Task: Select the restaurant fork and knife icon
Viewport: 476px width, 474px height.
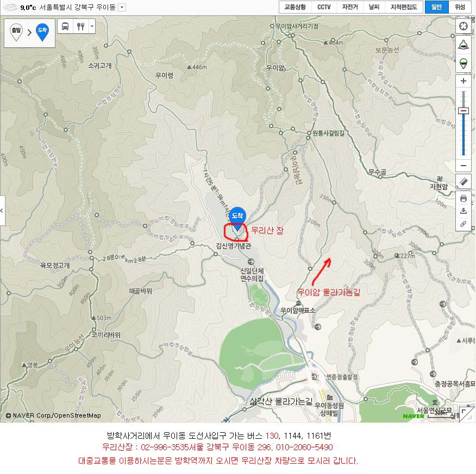Action: [x=80, y=27]
